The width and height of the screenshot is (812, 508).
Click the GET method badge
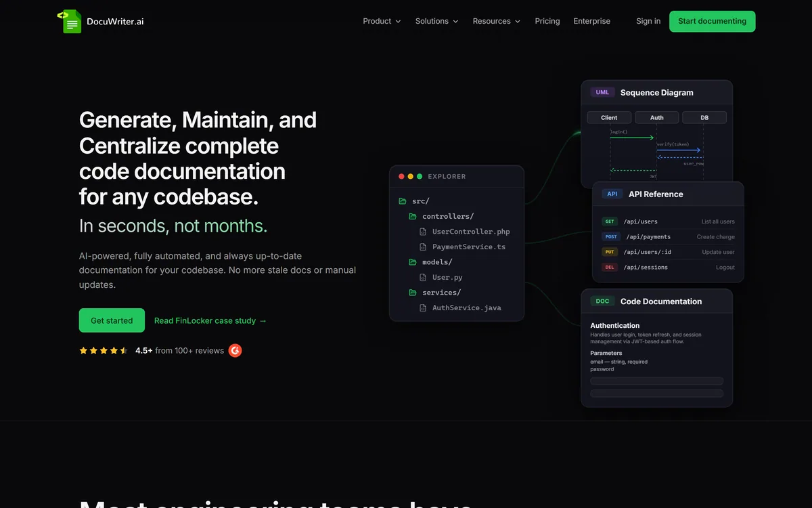click(x=610, y=221)
